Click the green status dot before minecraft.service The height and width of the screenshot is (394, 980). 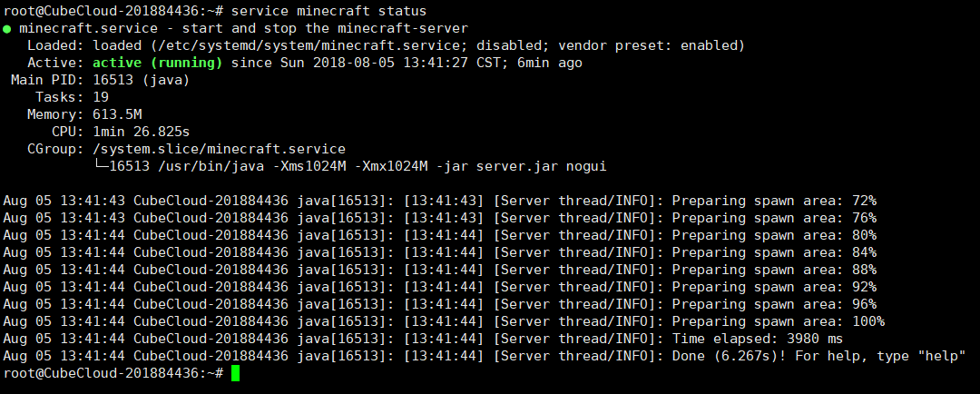[x=7, y=29]
